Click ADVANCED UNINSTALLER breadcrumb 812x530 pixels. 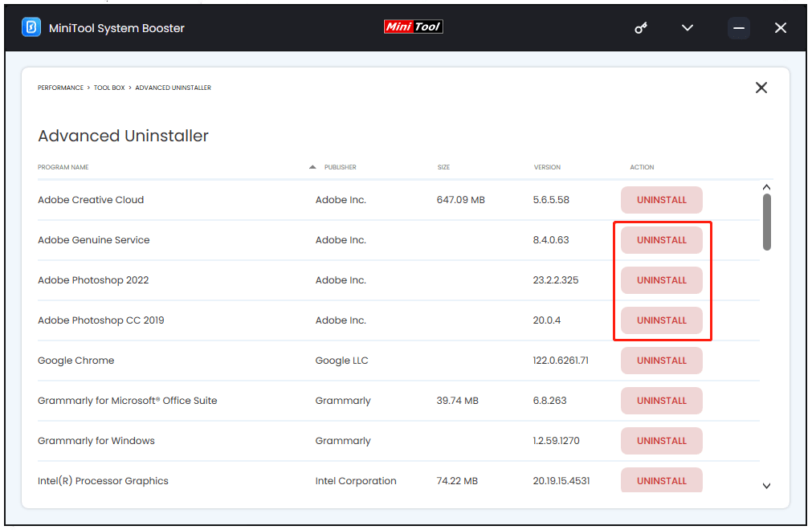point(173,88)
